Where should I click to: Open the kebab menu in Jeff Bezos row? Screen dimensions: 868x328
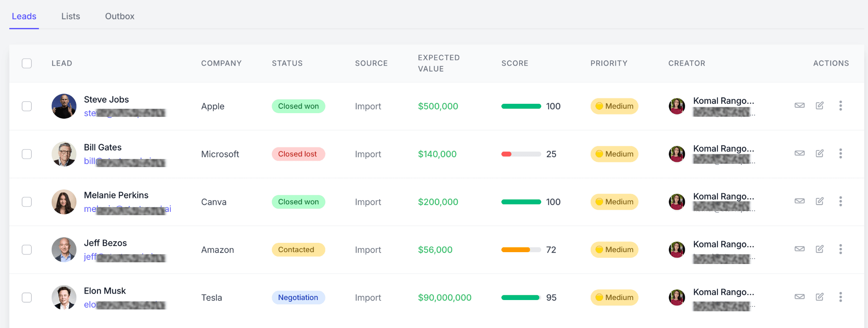840,249
